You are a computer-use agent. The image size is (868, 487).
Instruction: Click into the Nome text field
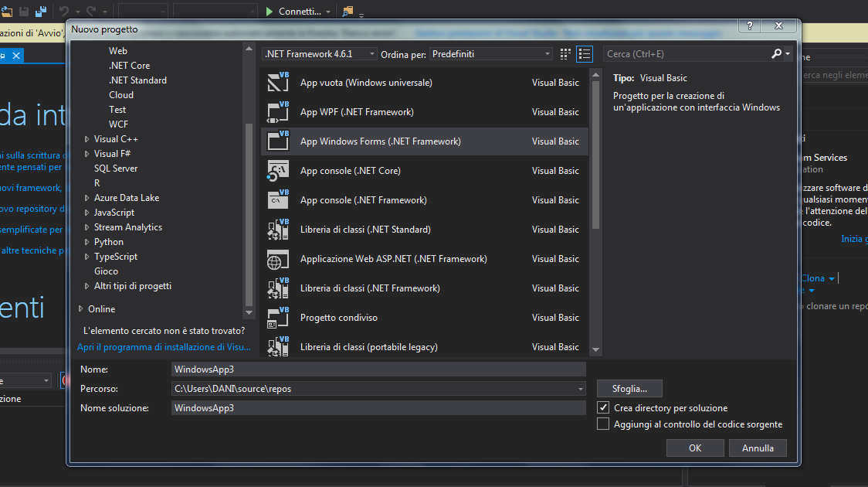click(x=378, y=369)
